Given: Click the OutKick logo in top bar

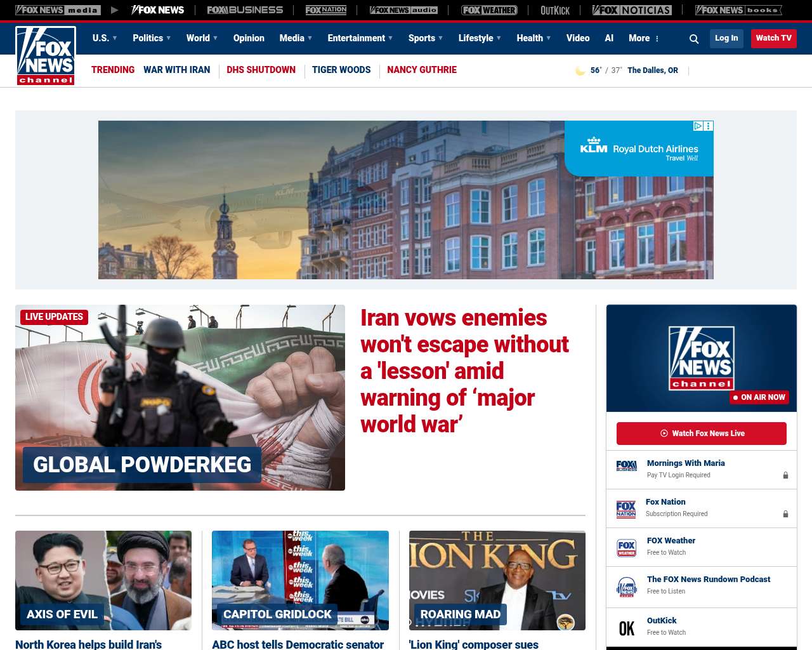Looking at the screenshot, I should (554, 10).
